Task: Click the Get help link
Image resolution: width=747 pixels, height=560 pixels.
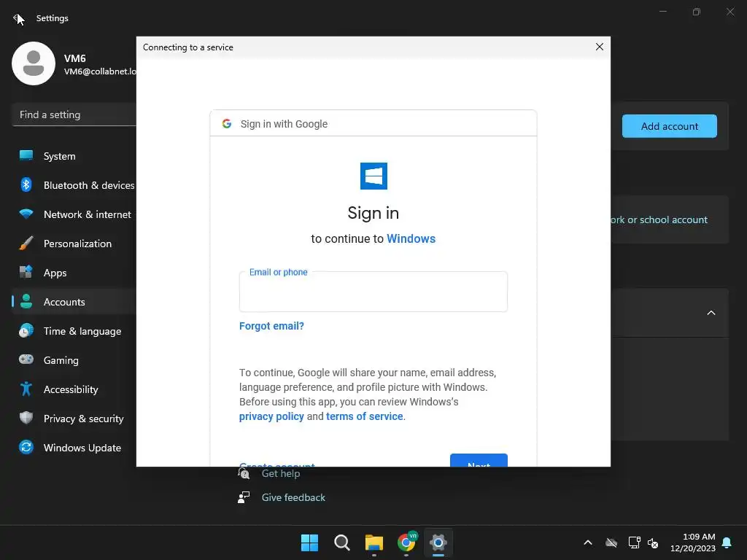Action: point(281,473)
